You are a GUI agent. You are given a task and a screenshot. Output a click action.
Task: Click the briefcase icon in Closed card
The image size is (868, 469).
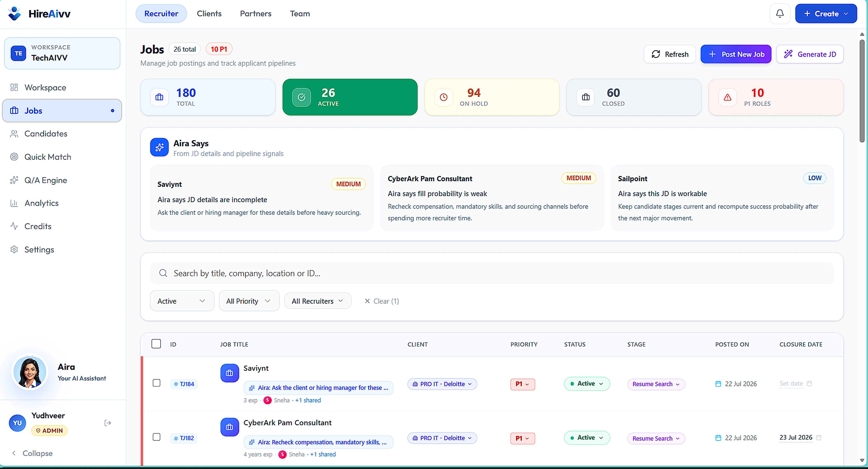(586, 97)
